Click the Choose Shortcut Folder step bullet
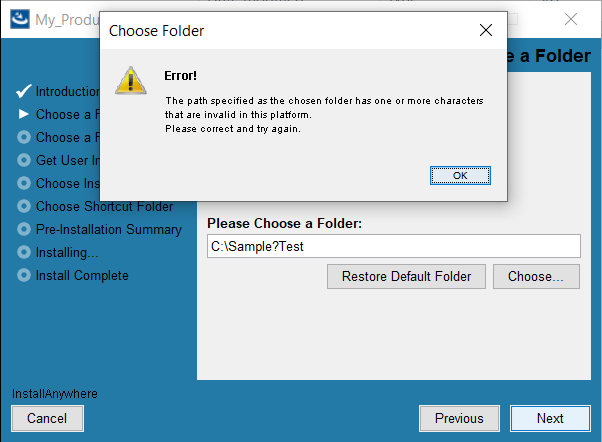 point(24,206)
